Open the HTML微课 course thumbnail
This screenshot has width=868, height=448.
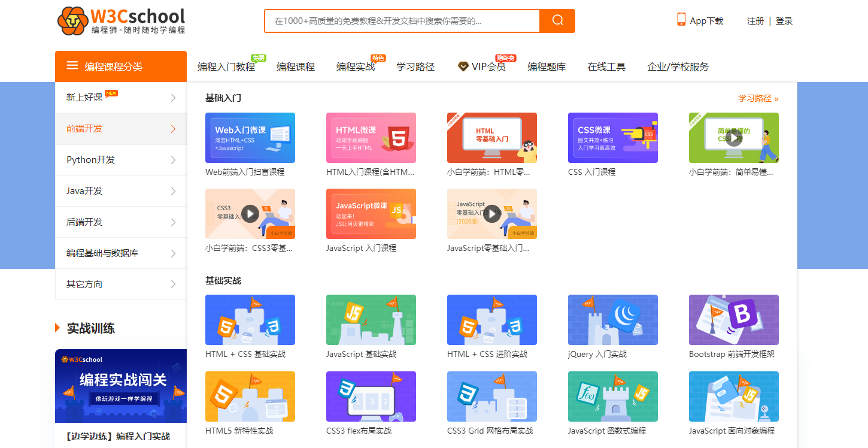click(x=371, y=138)
